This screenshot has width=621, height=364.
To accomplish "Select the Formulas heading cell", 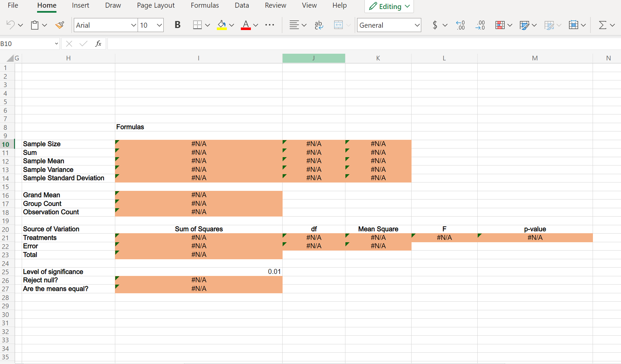I will [x=199, y=127].
